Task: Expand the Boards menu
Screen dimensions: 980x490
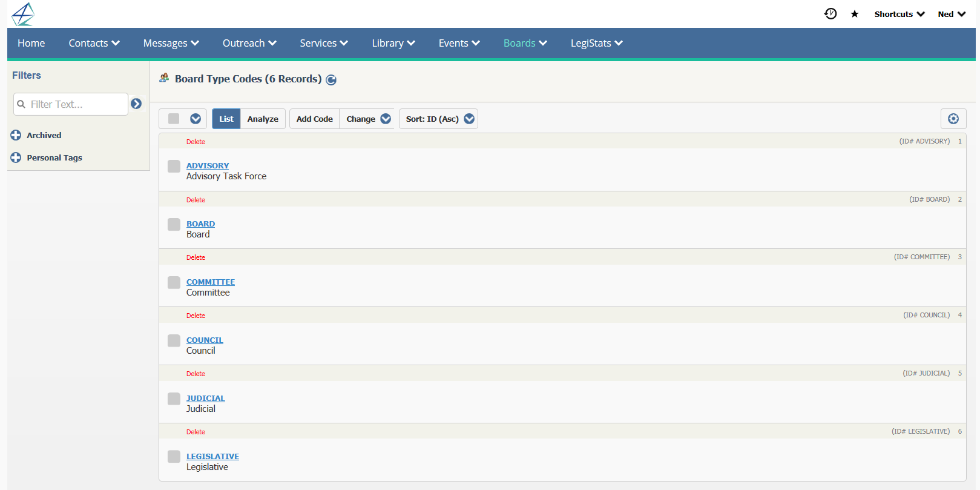Action: tap(525, 43)
